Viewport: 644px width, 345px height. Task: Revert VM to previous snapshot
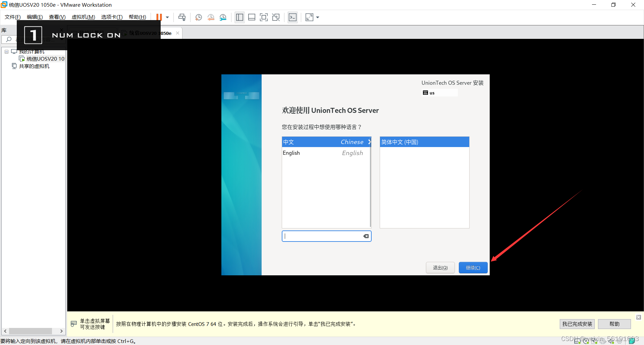211,17
